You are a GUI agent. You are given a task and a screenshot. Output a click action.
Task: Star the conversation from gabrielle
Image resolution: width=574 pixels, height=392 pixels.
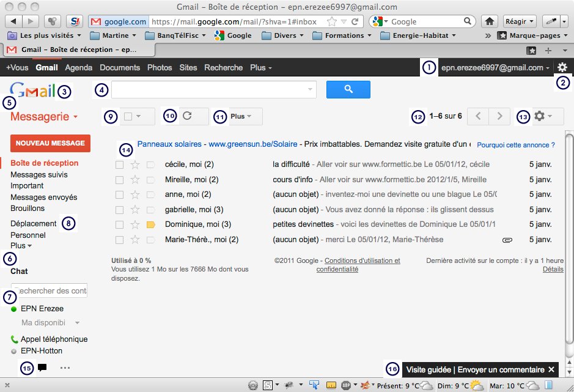point(135,210)
